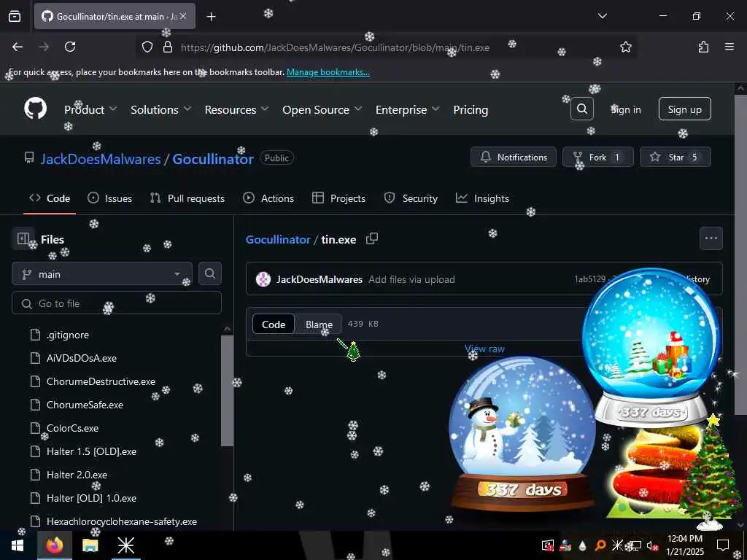Click the Sign in link
The image size is (747, 560).
626,109
